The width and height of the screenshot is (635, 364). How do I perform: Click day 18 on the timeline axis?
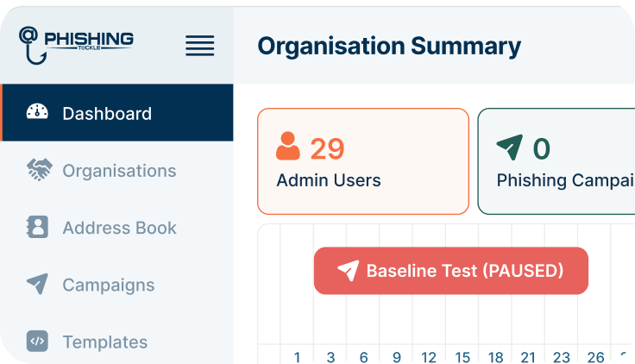tap(496, 357)
